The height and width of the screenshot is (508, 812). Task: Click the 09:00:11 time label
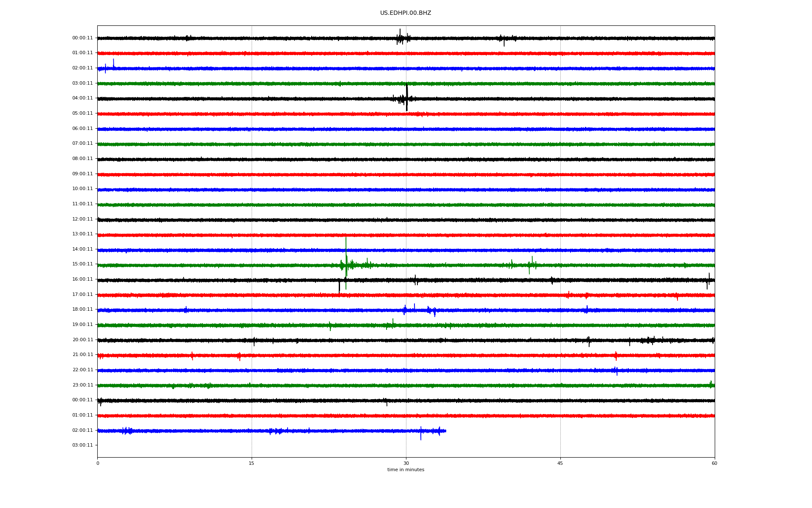pyautogui.click(x=82, y=174)
